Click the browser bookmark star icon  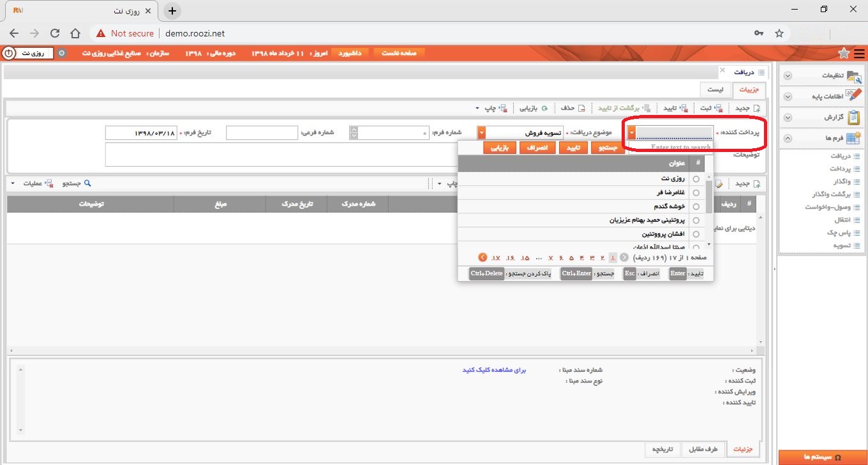click(x=779, y=33)
